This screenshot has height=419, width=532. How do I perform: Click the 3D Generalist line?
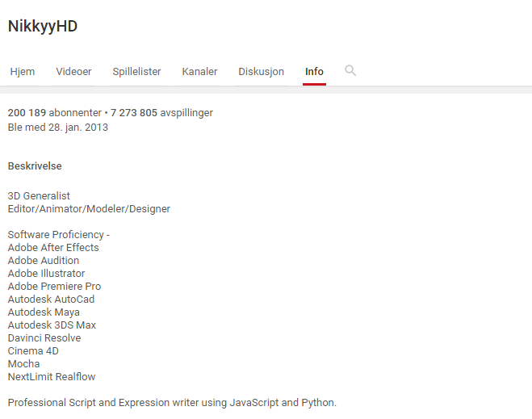[39, 195]
